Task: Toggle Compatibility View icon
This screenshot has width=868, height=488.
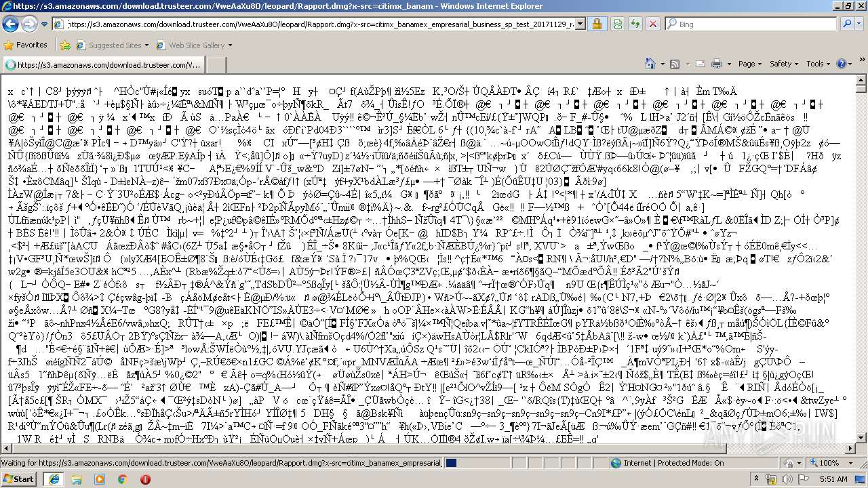Action: [618, 24]
